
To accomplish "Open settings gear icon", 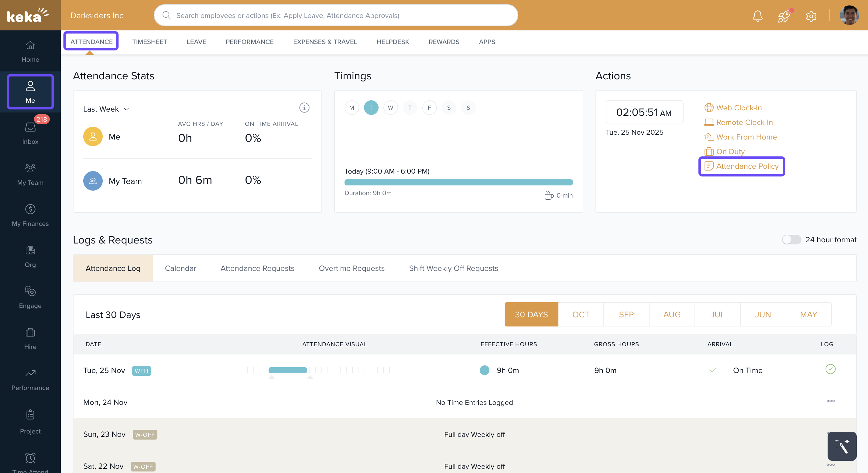I will point(811,16).
